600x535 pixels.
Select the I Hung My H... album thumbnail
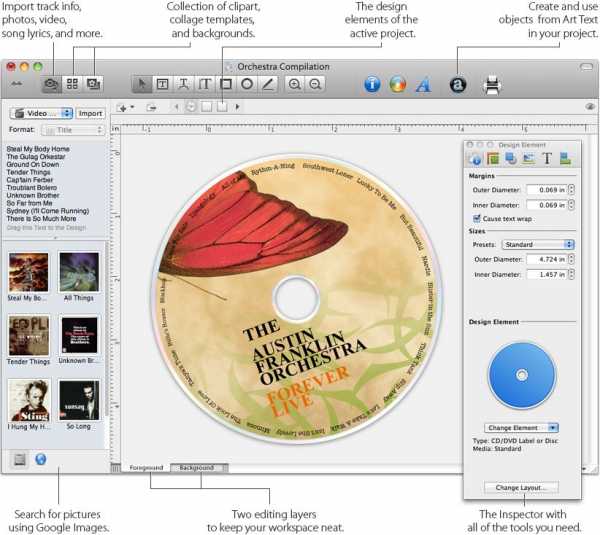tap(29, 400)
